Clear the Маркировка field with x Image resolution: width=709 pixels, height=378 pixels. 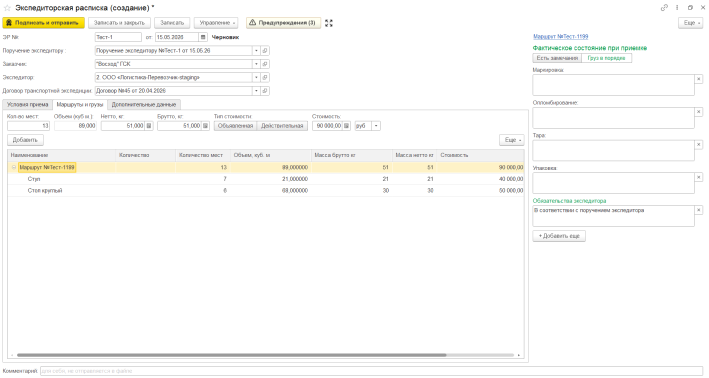coord(699,79)
